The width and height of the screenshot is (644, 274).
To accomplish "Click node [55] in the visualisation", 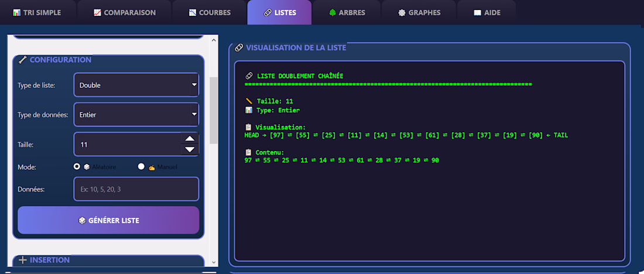I will [x=303, y=135].
